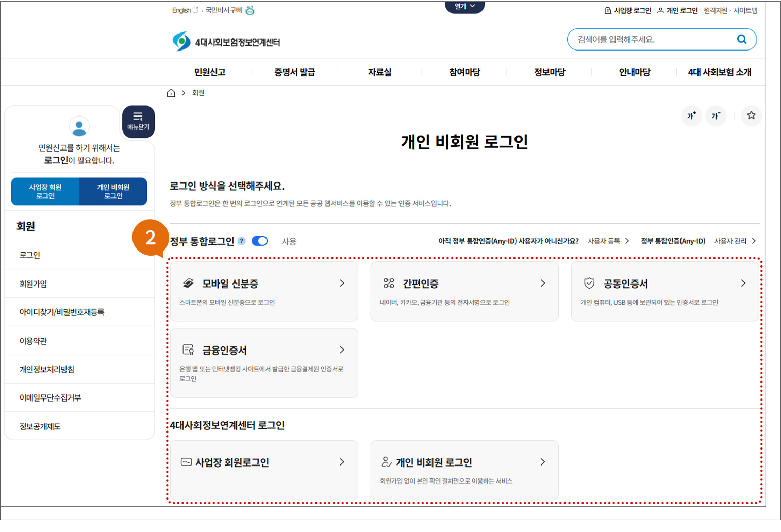Open 이용약관 in sidebar
This screenshot has width=781, height=532.
point(33,341)
